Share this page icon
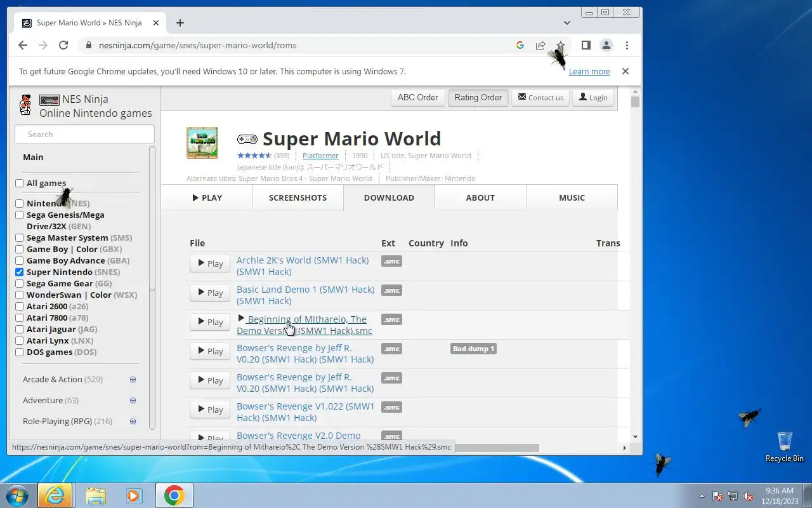 pyautogui.click(x=540, y=45)
